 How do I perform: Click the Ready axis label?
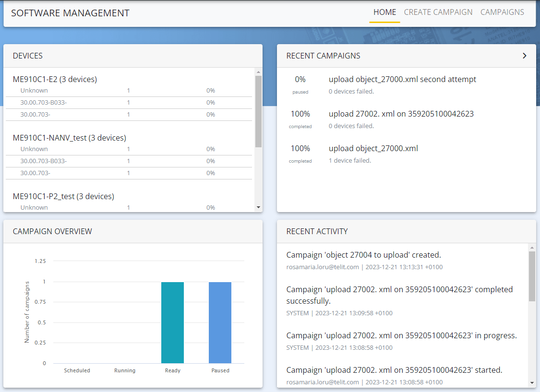point(172,370)
